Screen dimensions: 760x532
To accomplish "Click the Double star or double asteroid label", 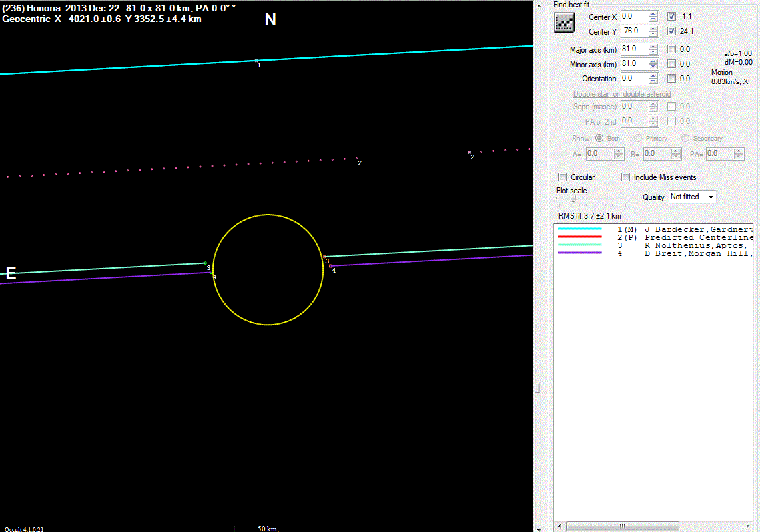I will pyautogui.click(x=622, y=94).
